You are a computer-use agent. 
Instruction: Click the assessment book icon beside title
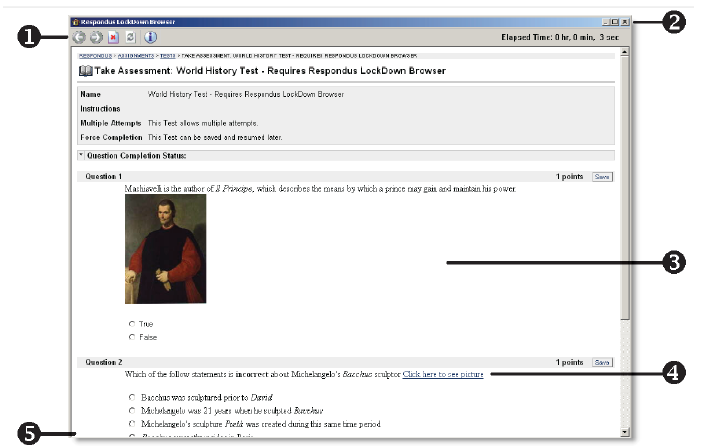point(85,72)
